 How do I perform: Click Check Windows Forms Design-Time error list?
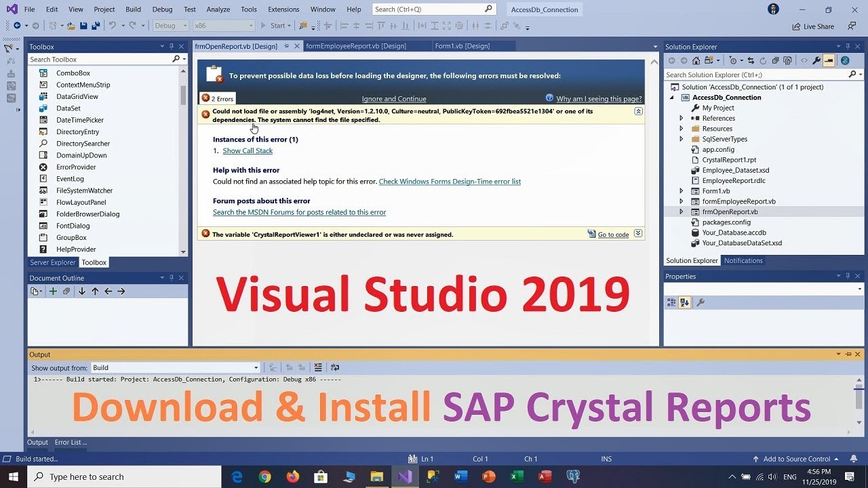tap(450, 182)
